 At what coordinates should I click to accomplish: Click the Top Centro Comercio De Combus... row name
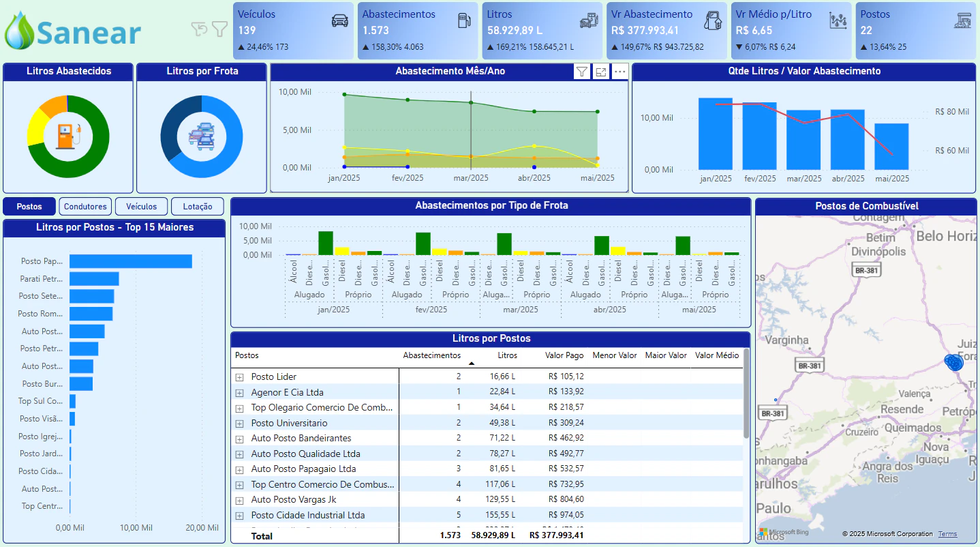pyautogui.click(x=323, y=485)
